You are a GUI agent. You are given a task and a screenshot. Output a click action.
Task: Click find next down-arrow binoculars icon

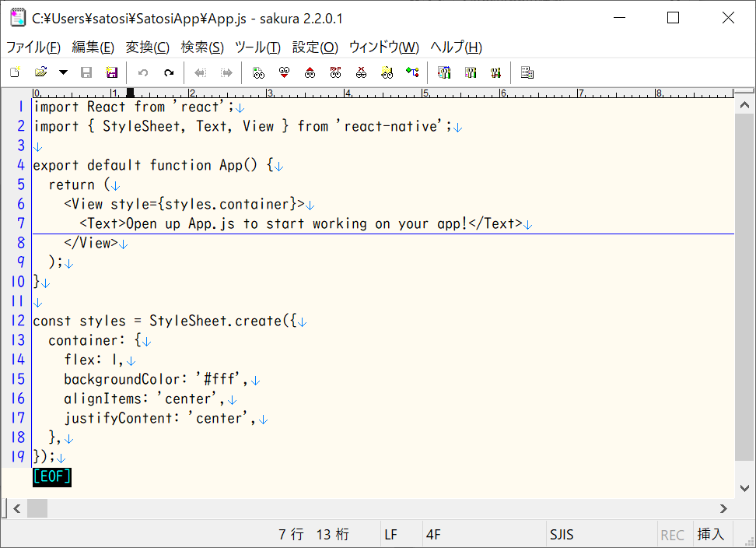click(285, 72)
